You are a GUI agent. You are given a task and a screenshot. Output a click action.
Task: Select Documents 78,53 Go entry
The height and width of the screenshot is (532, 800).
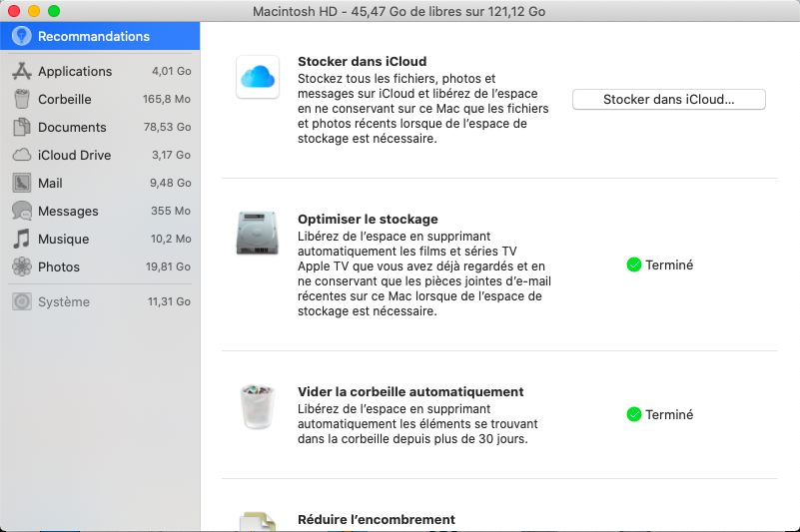tap(100, 127)
